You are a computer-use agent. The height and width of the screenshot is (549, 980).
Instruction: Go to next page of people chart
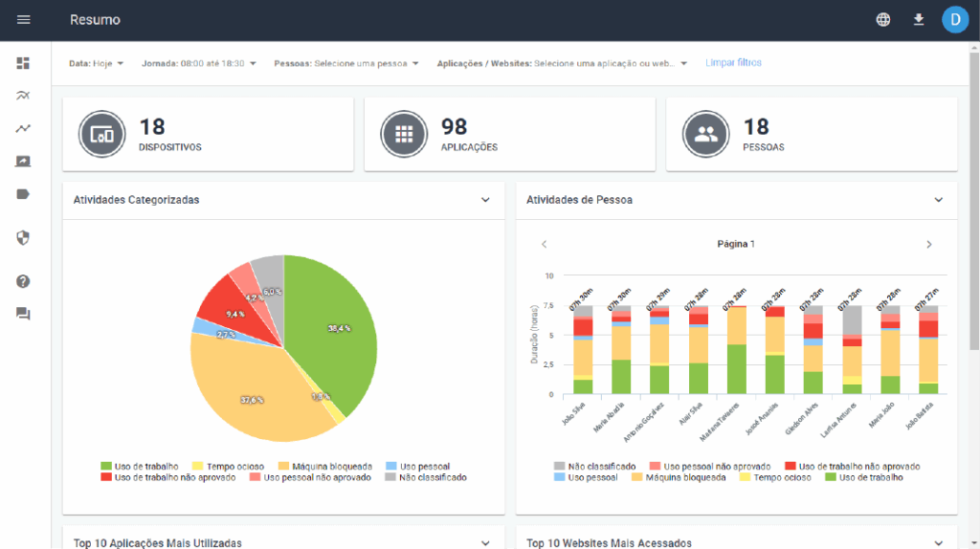(928, 245)
